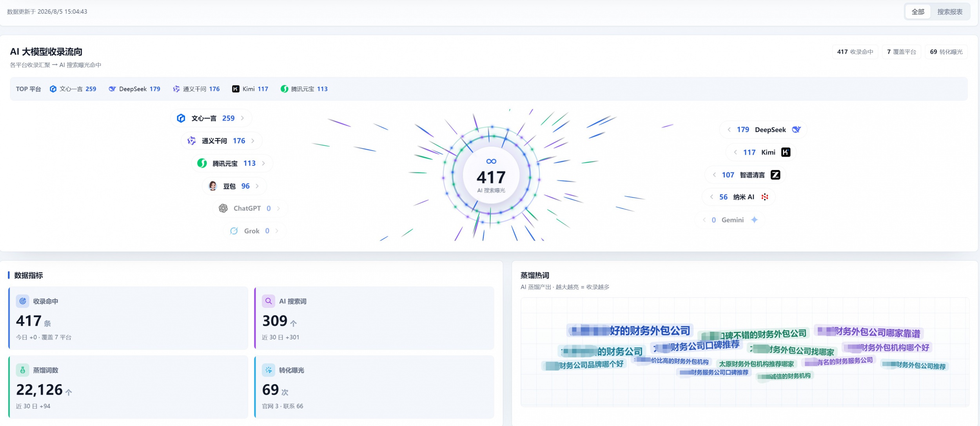Click the up arrow beside 309
This screenshot has height=426, width=980.
click(294, 323)
